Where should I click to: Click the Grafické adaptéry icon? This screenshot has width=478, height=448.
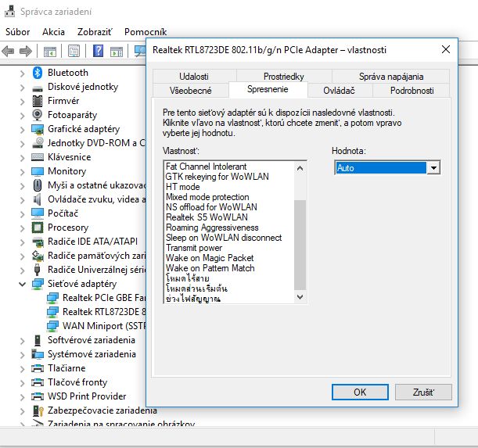(38, 129)
